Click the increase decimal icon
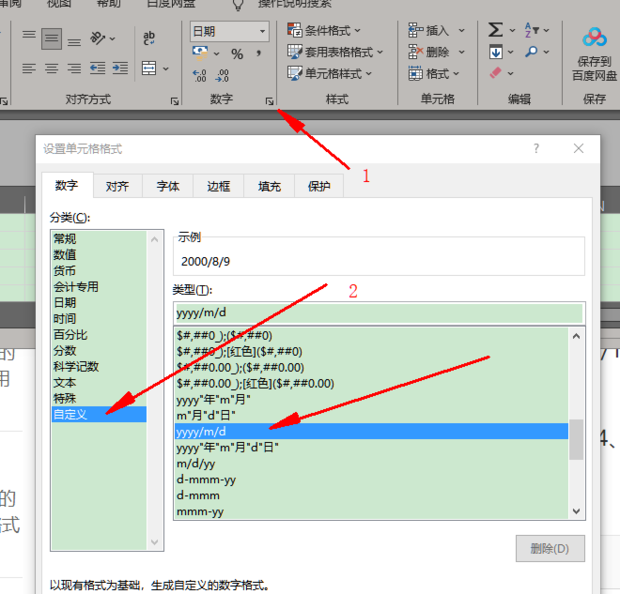The height and width of the screenshot is (594, 620). tap(199, 75)
